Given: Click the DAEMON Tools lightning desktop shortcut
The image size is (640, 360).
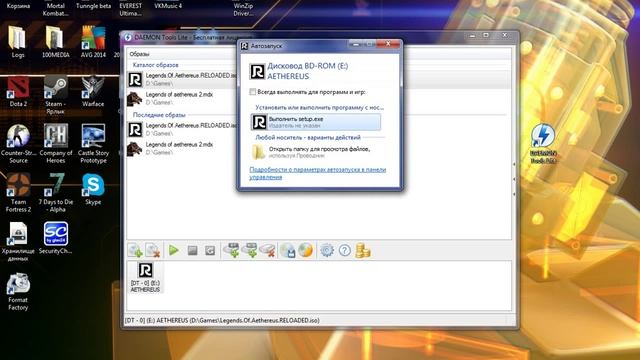Looking at the screenshot, I should pos(543,144).
